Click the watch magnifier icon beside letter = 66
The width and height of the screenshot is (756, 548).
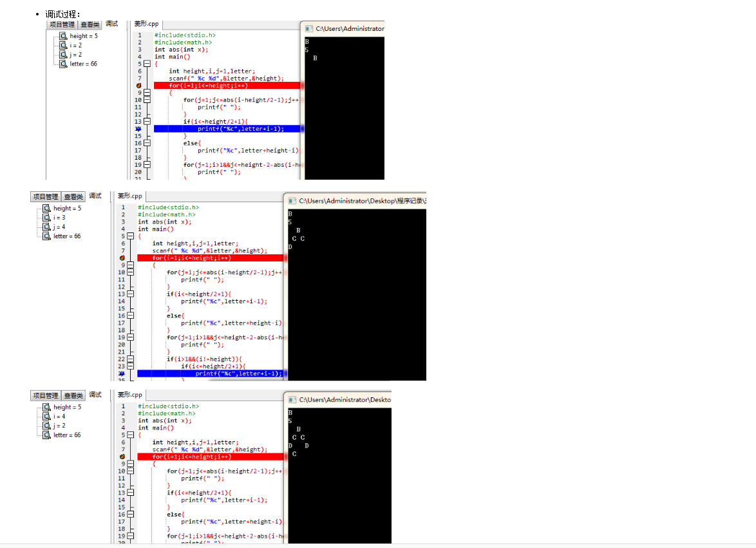tap(64, 64)
